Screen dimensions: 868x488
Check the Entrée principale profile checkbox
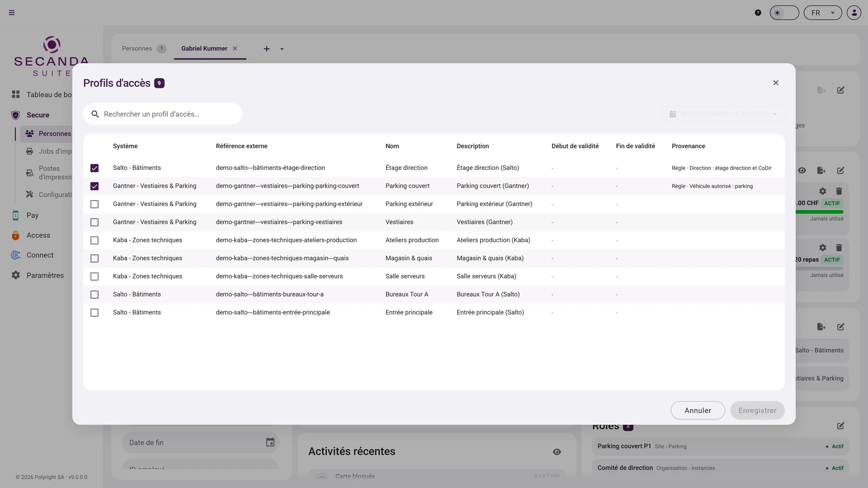(x=94, y=313)
